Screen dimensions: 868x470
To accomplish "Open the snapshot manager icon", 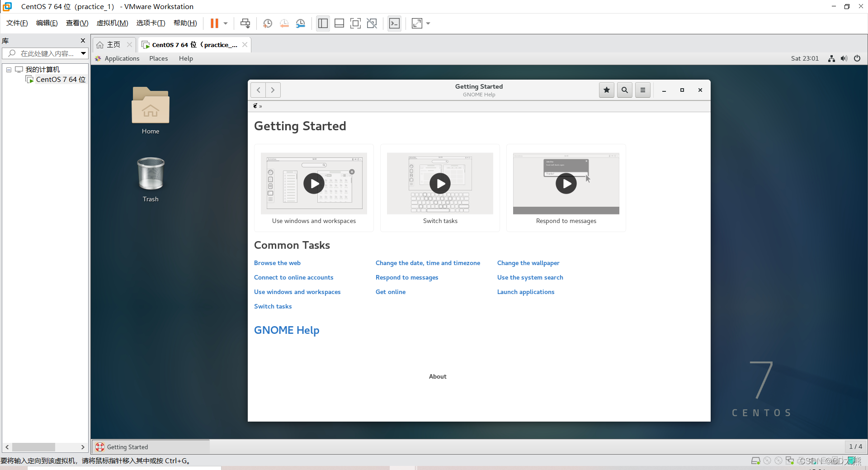I will tap(301, 24).
